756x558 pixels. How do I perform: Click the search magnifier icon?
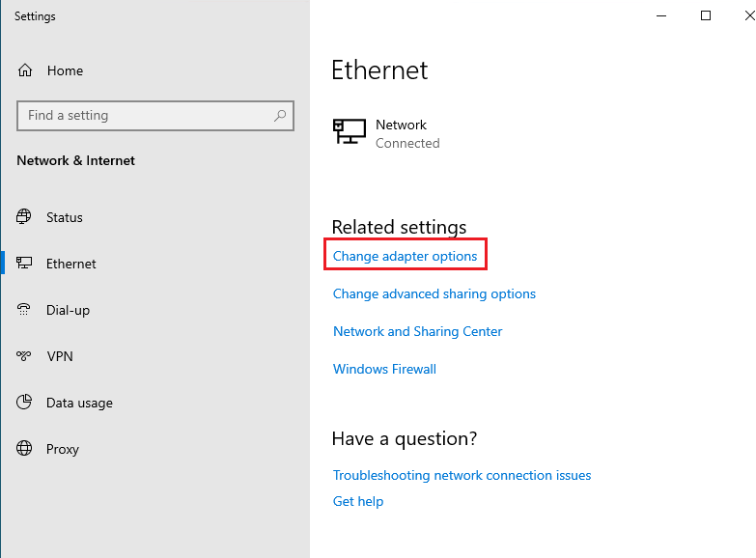280,116
